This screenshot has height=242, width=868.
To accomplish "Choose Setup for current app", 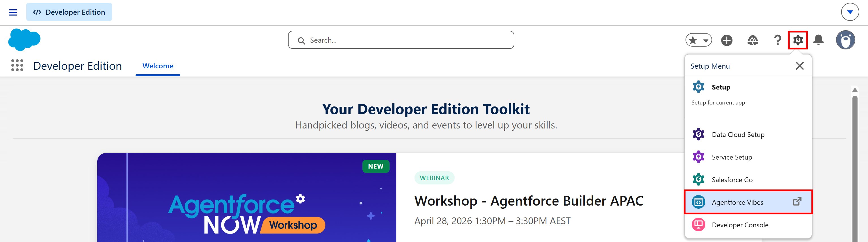I will tap(748, 94).
